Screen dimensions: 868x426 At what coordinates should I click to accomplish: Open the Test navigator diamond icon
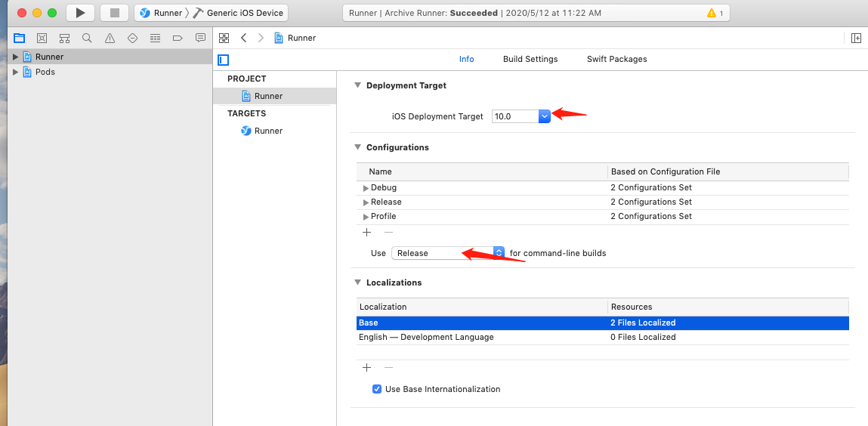(132, 39)
